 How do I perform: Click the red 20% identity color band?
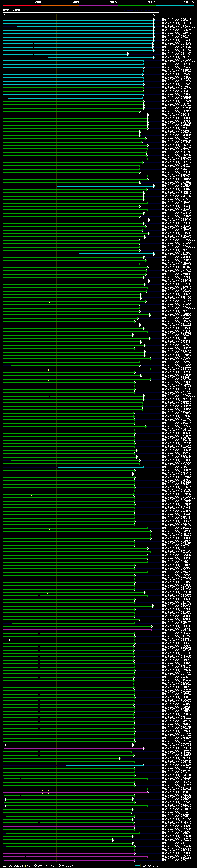coord(22,6)
